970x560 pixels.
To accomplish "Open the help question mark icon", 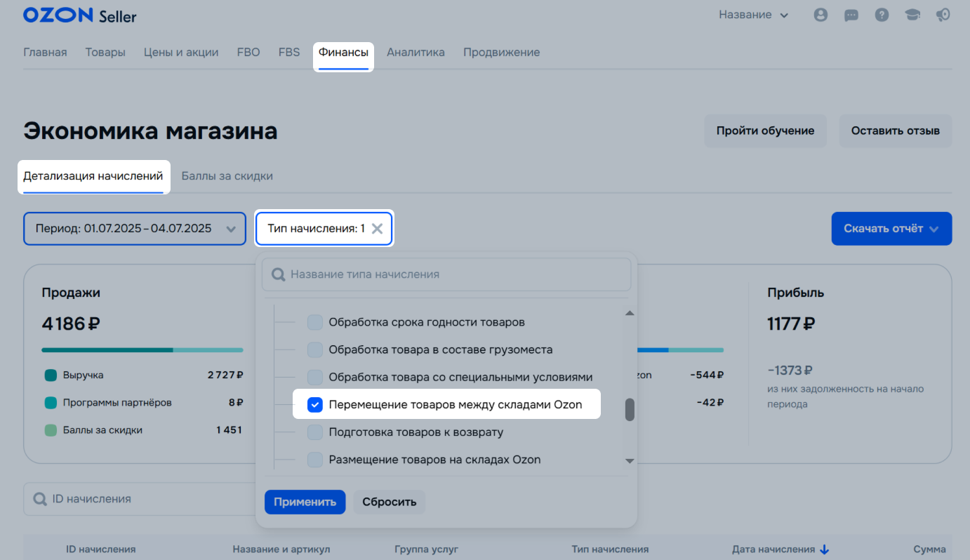I will click(x=882, y=15).
